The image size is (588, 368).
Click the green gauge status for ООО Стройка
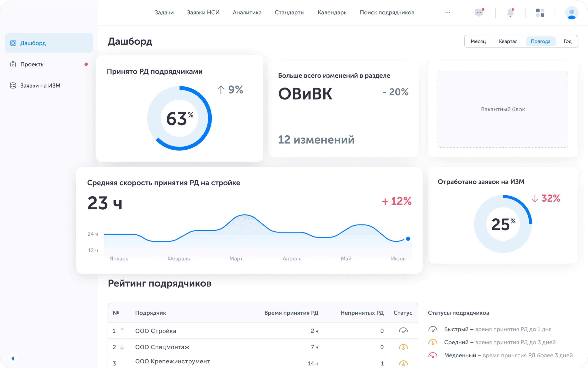point(403,331)
